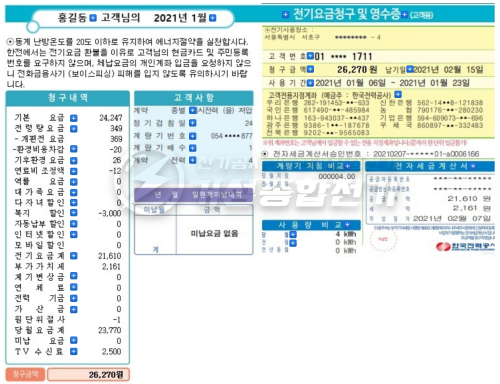The image size is (500, 384).
Task: Click the meter reading 000004.00
Action: [337, 176]
